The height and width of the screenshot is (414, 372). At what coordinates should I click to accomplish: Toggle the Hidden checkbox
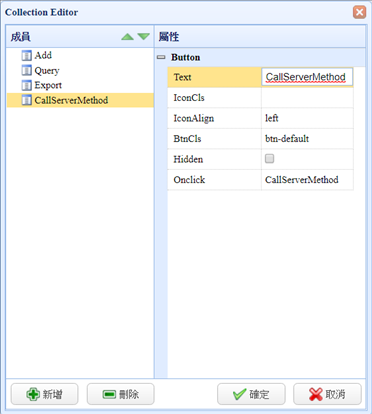point(269,159)
